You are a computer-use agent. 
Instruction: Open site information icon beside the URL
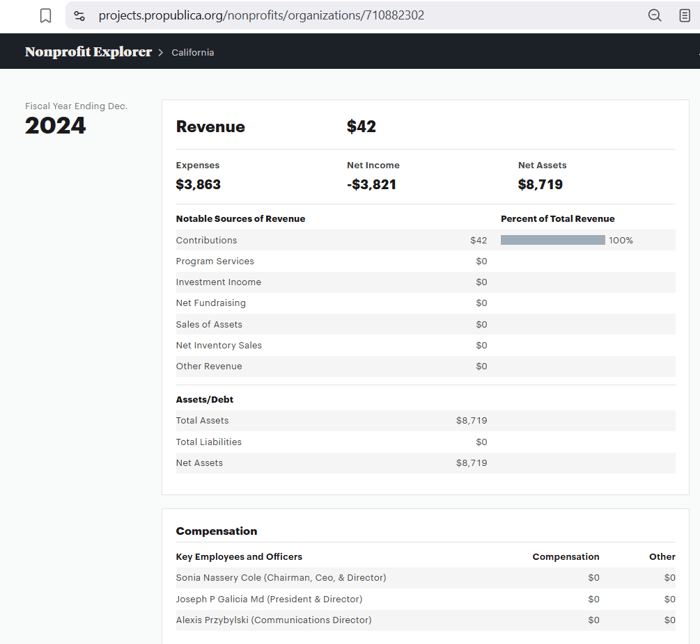coord(80,16)
